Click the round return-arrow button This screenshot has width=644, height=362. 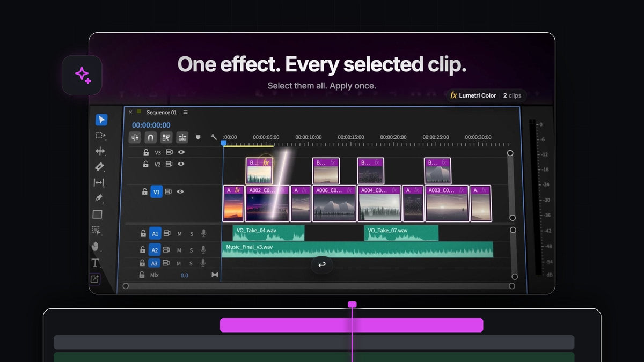coord(322,264)
